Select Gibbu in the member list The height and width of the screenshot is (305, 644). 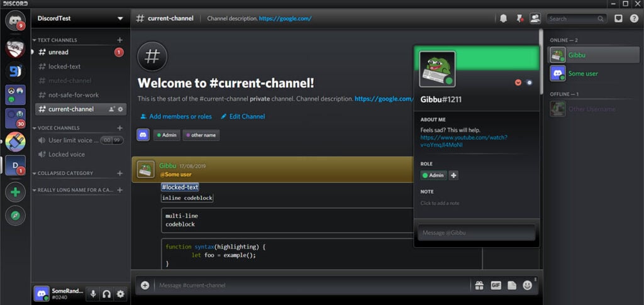pyautogui.click(x=594, y=55)
